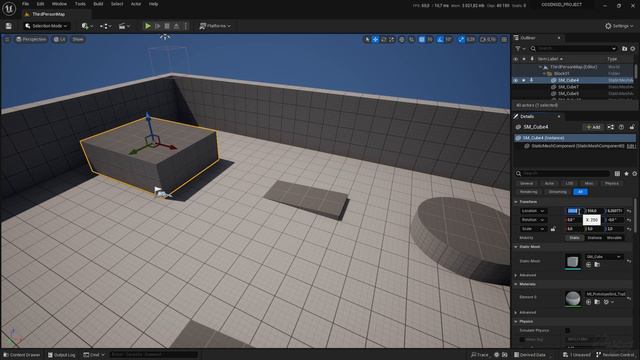Open the Tools menu
This screenshot has width=640, height=360.
pos(80,4)
